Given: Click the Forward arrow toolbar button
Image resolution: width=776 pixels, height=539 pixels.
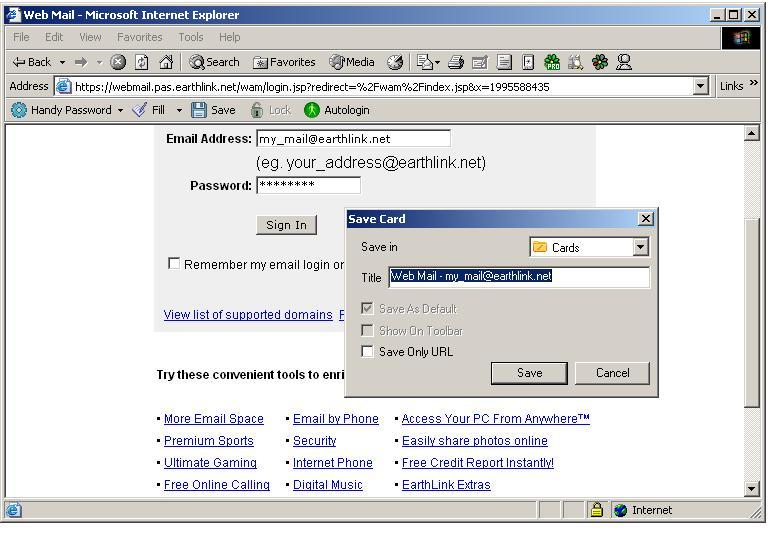Looking at the screenshot, I should click(81, 62).
